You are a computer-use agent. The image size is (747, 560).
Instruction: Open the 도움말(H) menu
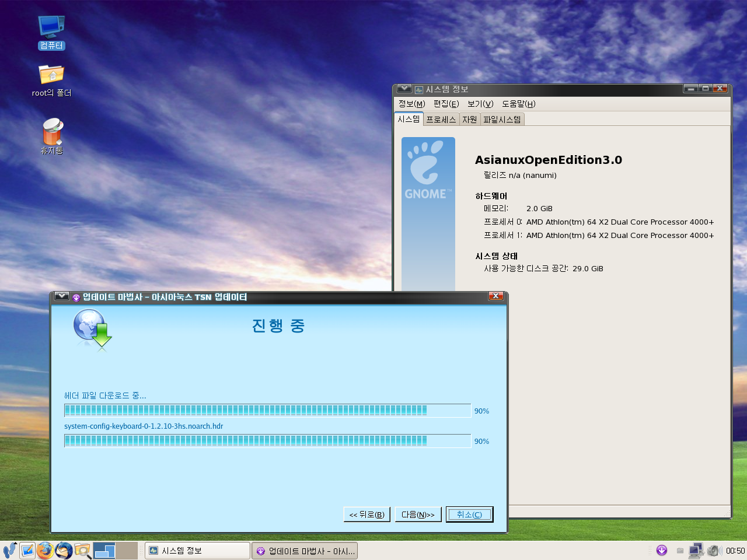tap(519, 104)
